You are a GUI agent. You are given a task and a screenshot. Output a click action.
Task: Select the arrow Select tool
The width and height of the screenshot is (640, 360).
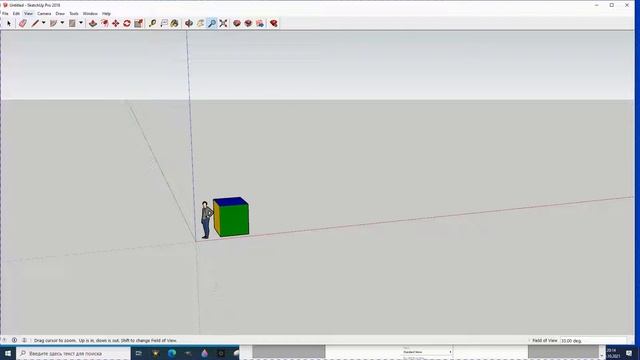click(9, 24)
